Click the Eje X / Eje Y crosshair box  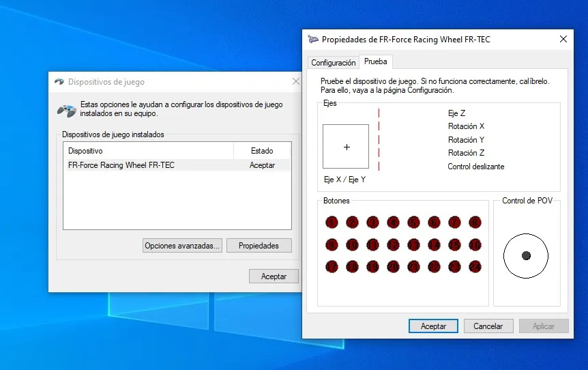coord(346,146)
